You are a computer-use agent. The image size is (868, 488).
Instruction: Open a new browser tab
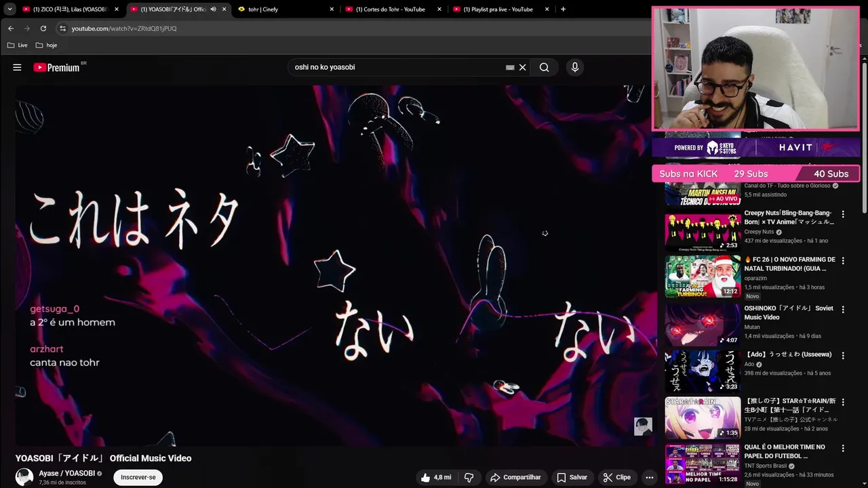coord(563,9)
